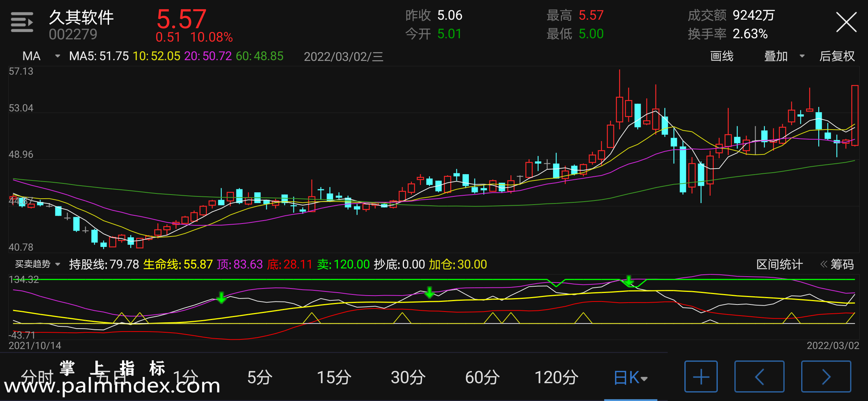This screenshot has width=868, height=401.
Task: Click the end date 2022/03/02 below chart
Action: tap(833, 346)
